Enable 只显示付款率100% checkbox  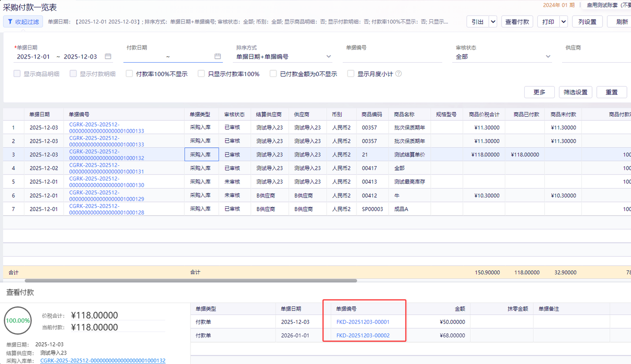click(201, 74)
